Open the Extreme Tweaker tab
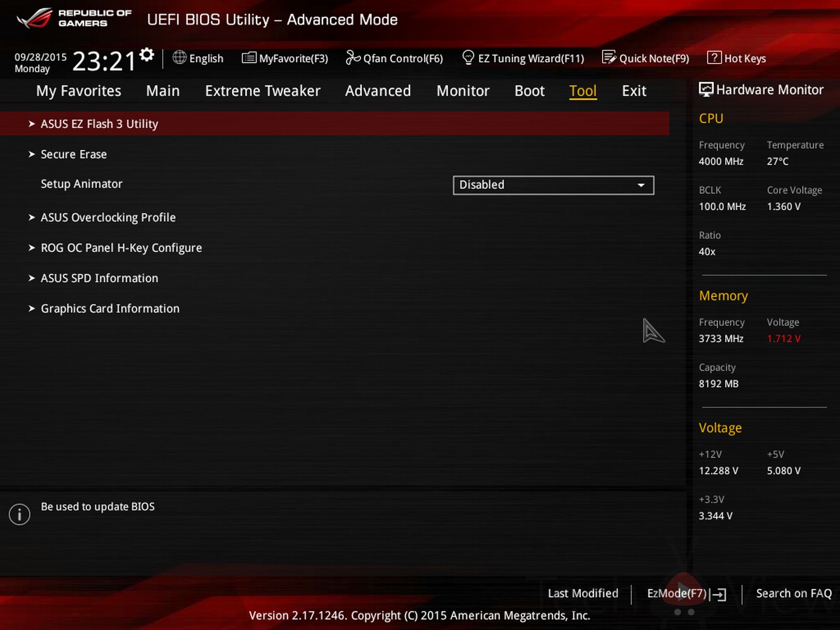The width and height of the screenshot is (840, 630). tap(262, 91)
